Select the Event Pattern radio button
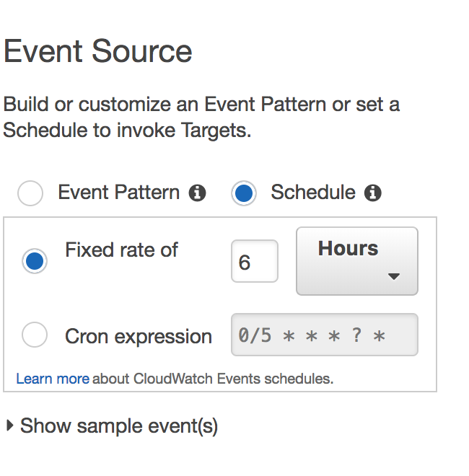 pyautogui.click(x=30, y=193)
